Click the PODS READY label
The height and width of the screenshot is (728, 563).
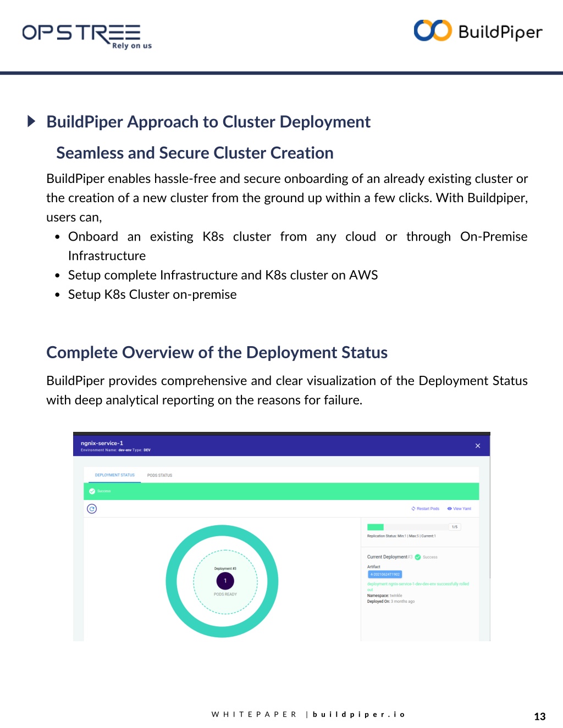(x=225, y=594)
